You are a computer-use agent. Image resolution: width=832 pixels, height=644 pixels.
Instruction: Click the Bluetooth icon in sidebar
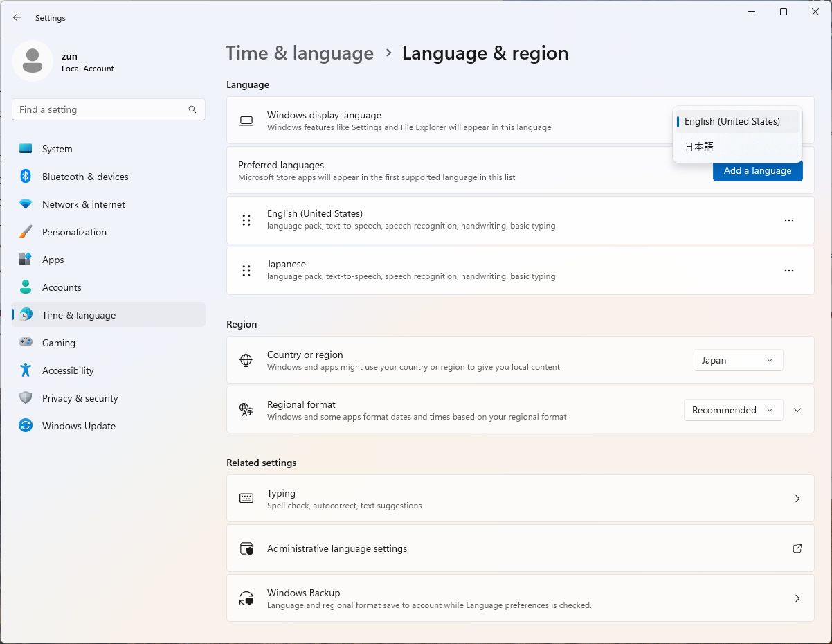(26, 177)
